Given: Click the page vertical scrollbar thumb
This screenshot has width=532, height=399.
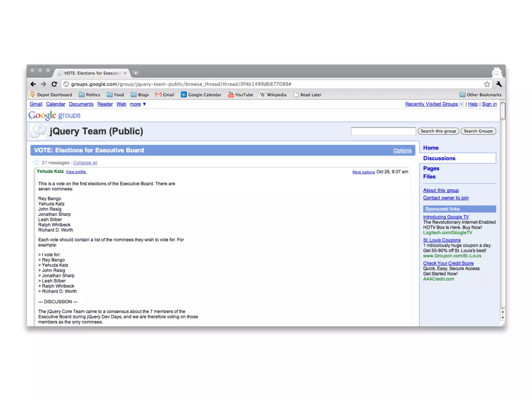Looking at the screenshot, I should pyautogui.click(x=503, y=111).
